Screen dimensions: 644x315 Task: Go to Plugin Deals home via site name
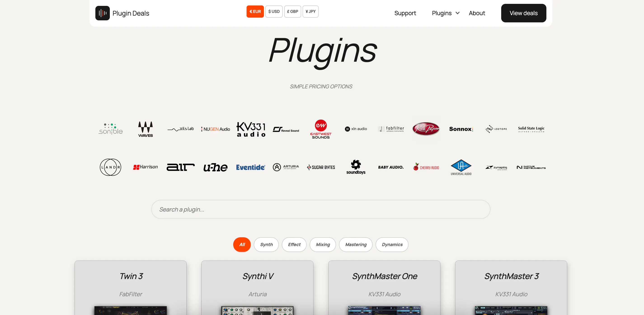point(131,13)
